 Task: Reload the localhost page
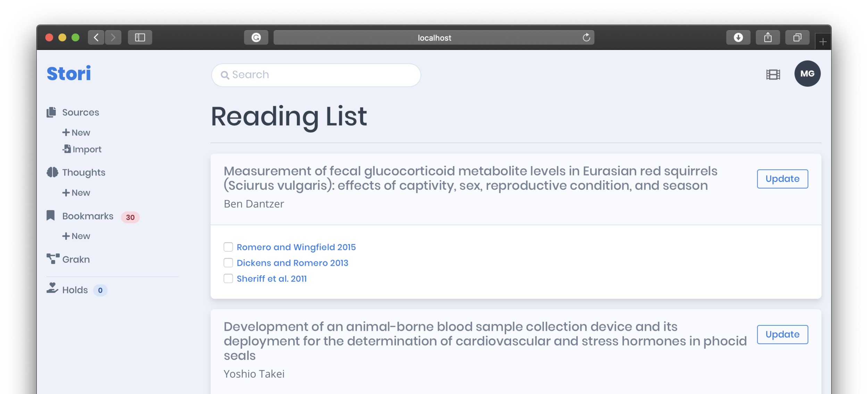(x=586, y=38)
